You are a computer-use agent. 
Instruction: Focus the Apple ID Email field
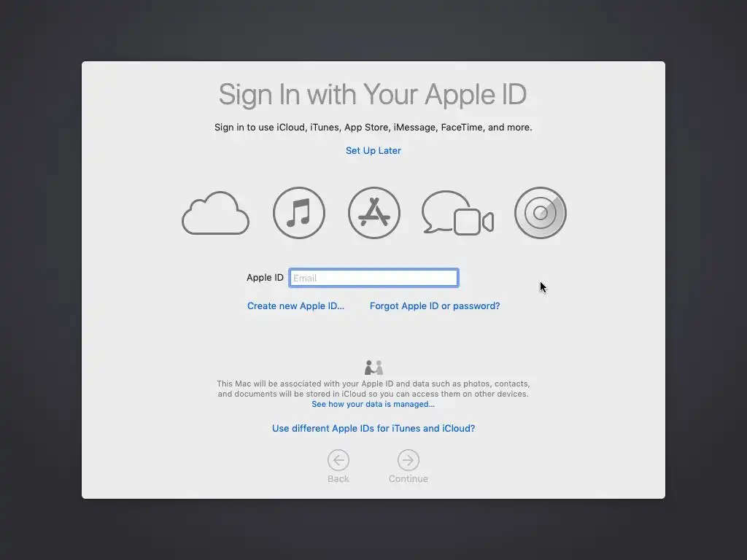point(373,278)
